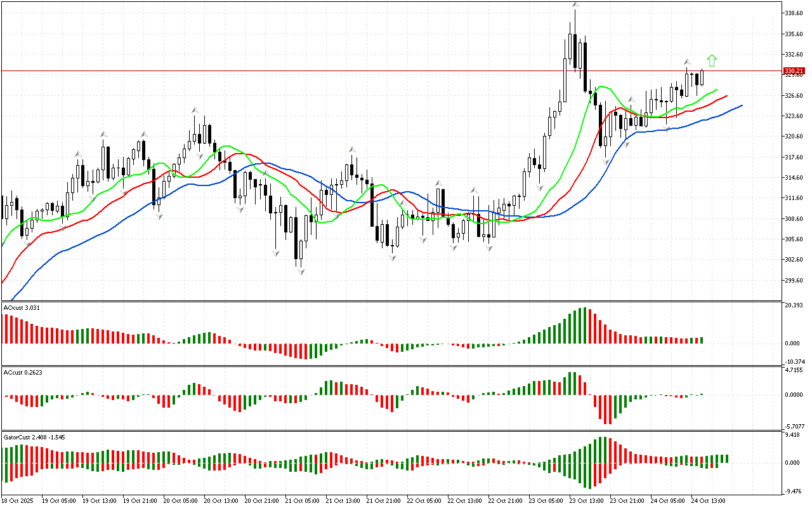
Task: Click the up fractal beside the green arrow
Action: (687, 62)
